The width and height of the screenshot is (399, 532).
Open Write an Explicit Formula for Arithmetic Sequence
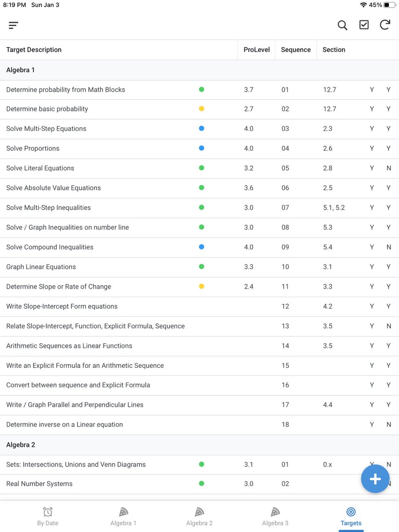pos(199,366)
